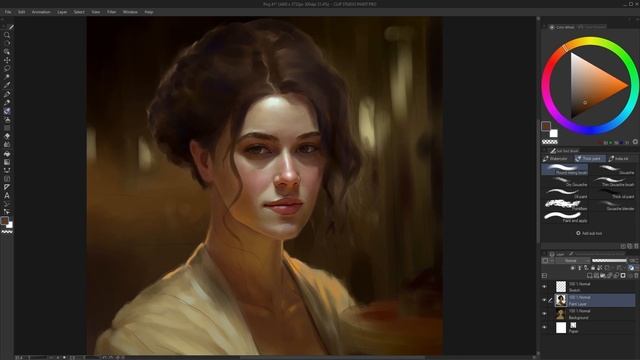This screenshot has width=640, height=360.
Task: Select the Move layer tool
Action: pos(7,60)
